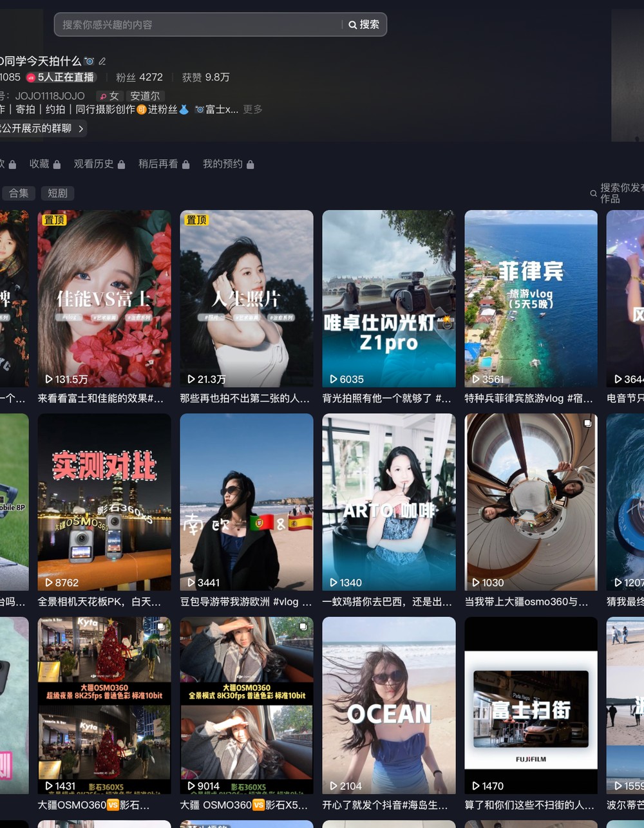Click 获赞 9.8万 likes count
This screenshot has width=644, height=828.
point(205,77)
